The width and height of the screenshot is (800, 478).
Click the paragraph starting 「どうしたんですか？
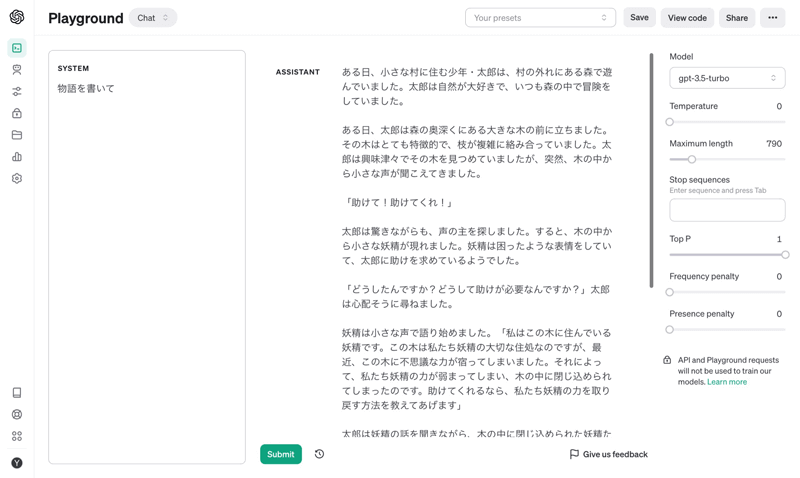pyautogui.click(x=476, y=296)
